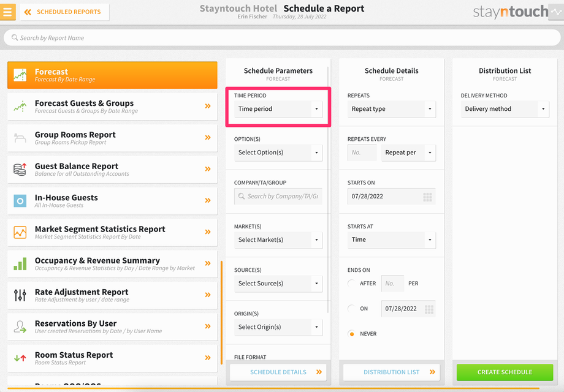Select the In-House Guests report
The width and height of the screenshot is (564, 392).
(112, 201)
